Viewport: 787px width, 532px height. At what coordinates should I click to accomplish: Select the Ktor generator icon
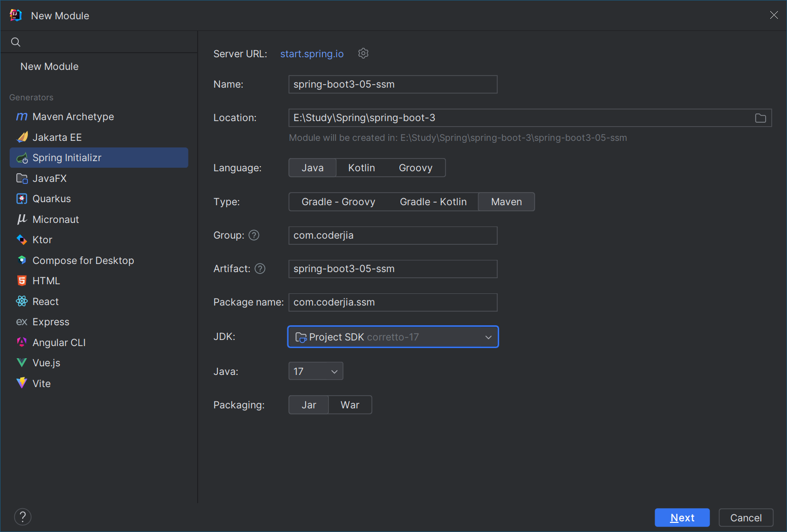coord(22,240)
